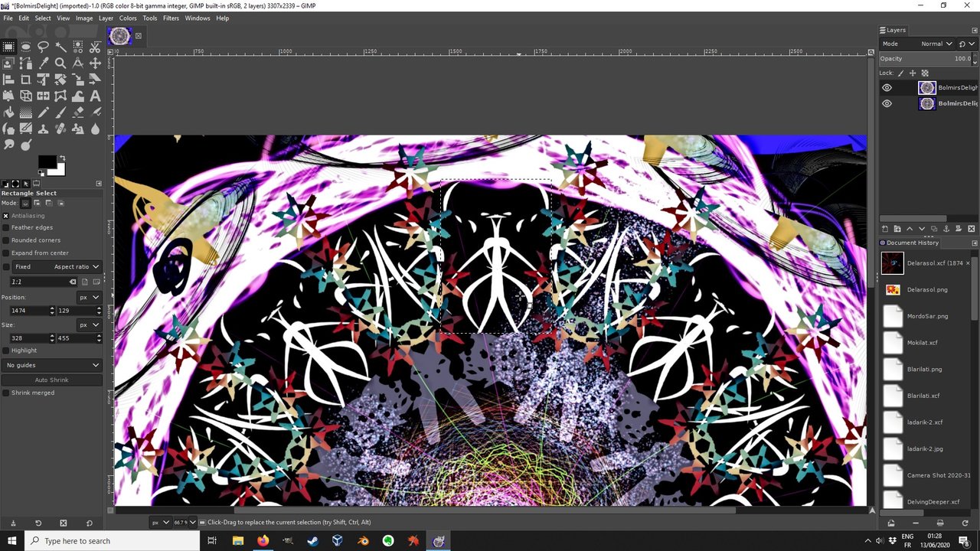
Task: Enable the Highlight checkbox
Action: click(6, 350)
